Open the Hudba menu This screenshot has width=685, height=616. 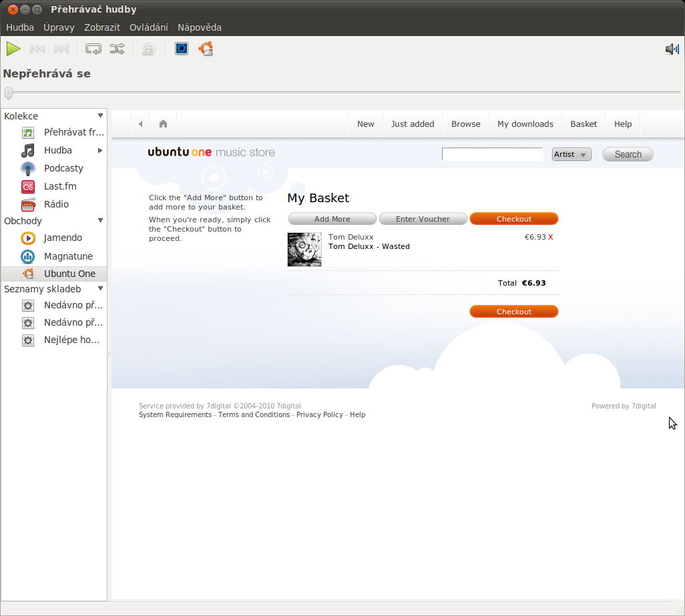(x=19, y=27)
